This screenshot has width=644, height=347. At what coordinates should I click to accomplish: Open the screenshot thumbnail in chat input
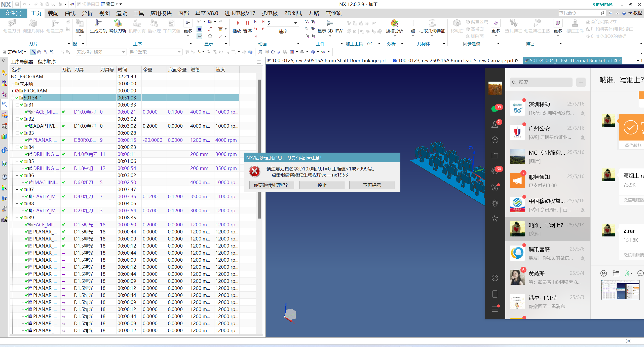[620, 290]
